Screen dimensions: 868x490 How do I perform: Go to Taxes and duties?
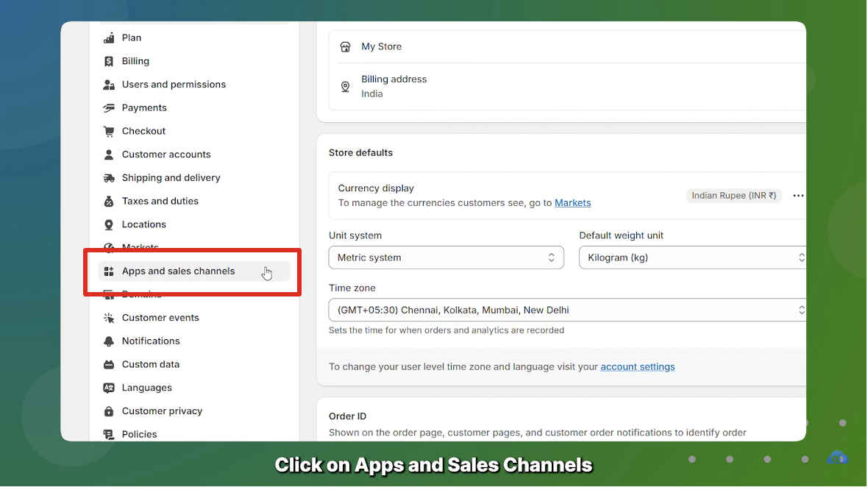point(160,200)
